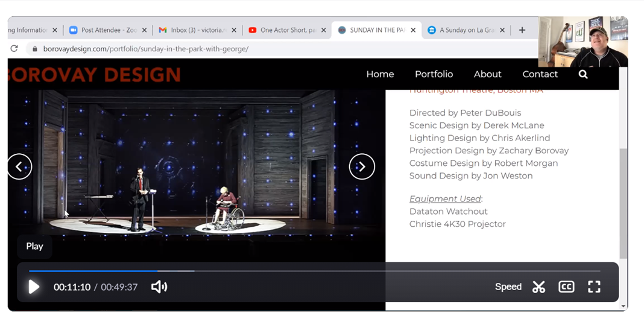View site info lock icon
644x316 pixels.
[36, 49]
